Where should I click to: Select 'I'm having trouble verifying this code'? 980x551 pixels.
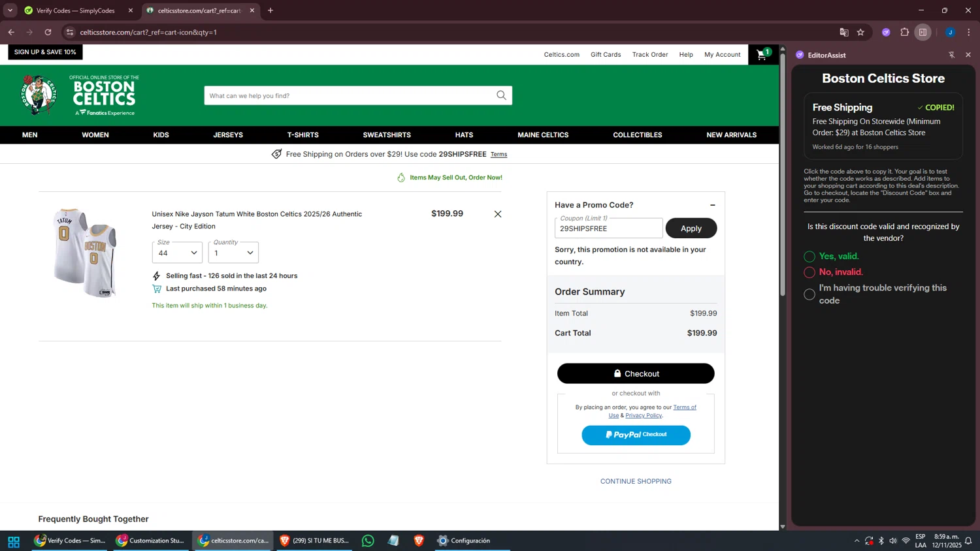point(809,294)
